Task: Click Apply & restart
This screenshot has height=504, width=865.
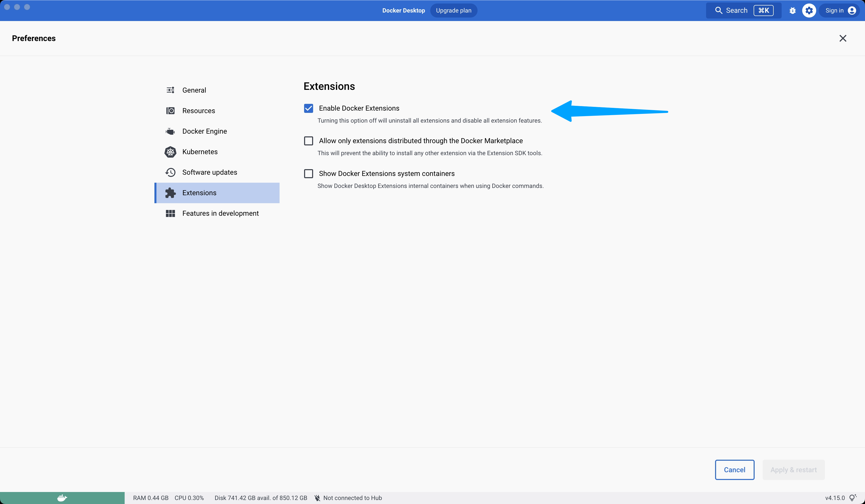Action: [x=794, y=469]
